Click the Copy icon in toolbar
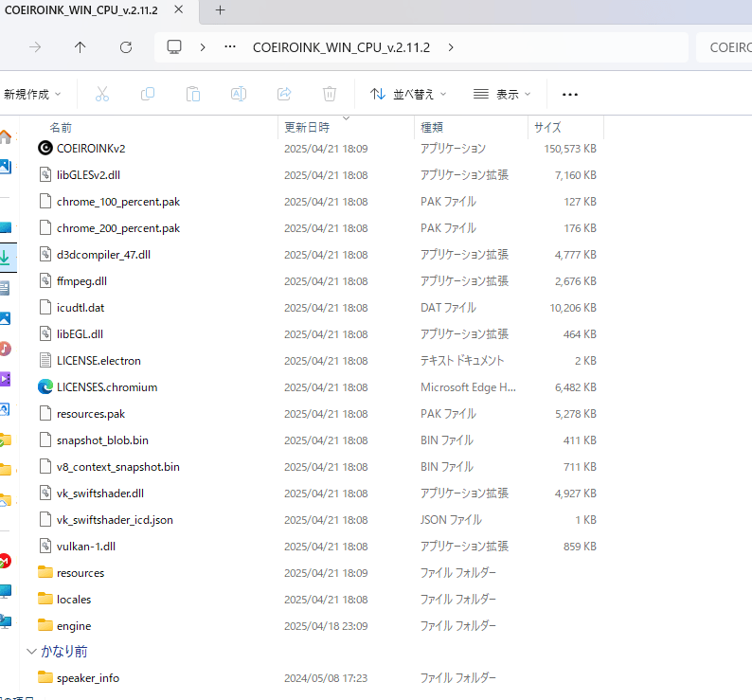The image size is (752, 700). point(148,94)
